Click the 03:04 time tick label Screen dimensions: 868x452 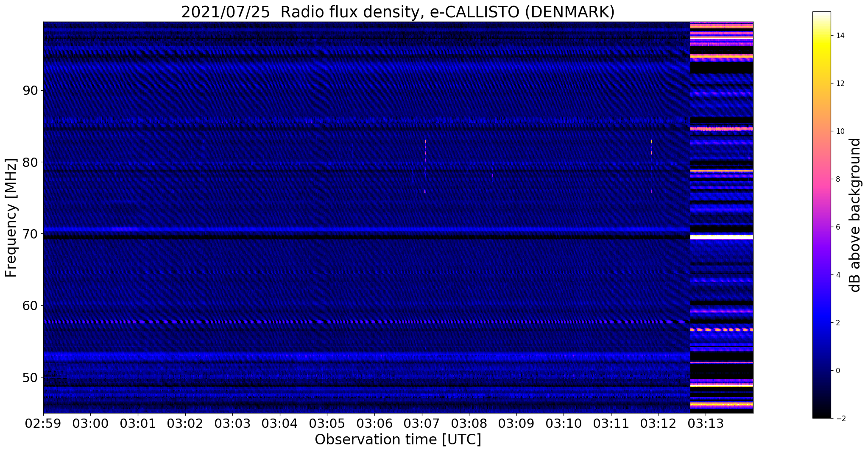click(279, 423)
